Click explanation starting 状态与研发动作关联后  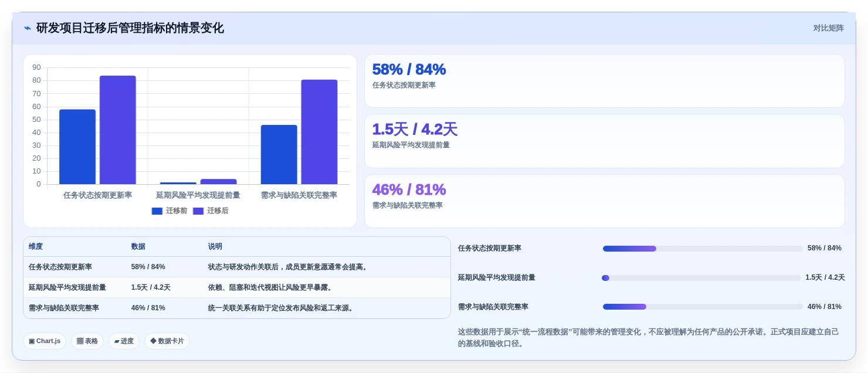click(289, 267)
